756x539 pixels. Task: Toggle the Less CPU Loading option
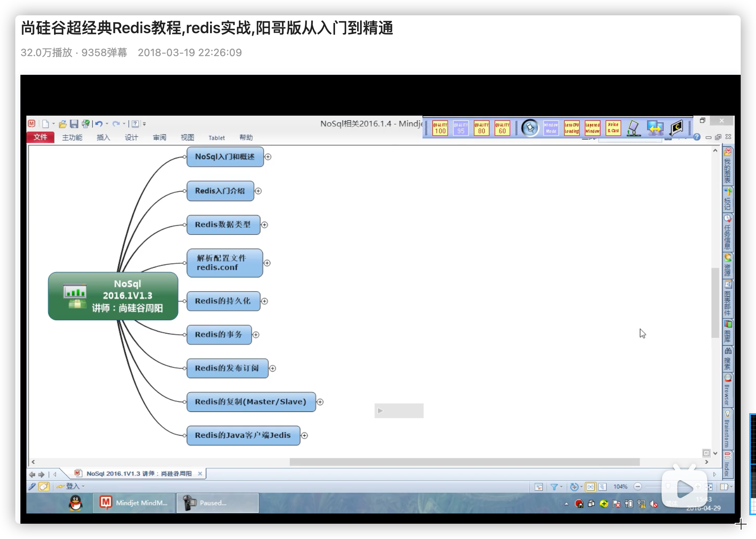[x=571, y=128]
